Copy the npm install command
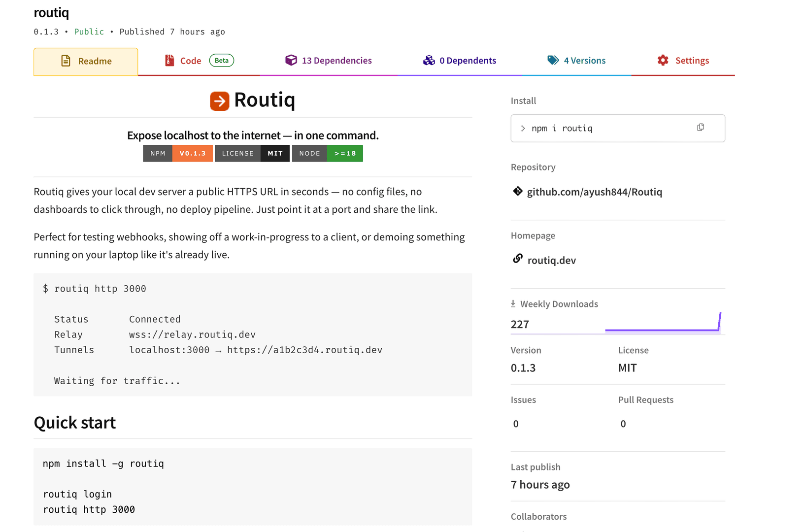Screen dimensions: 804x532 (701, 128)
